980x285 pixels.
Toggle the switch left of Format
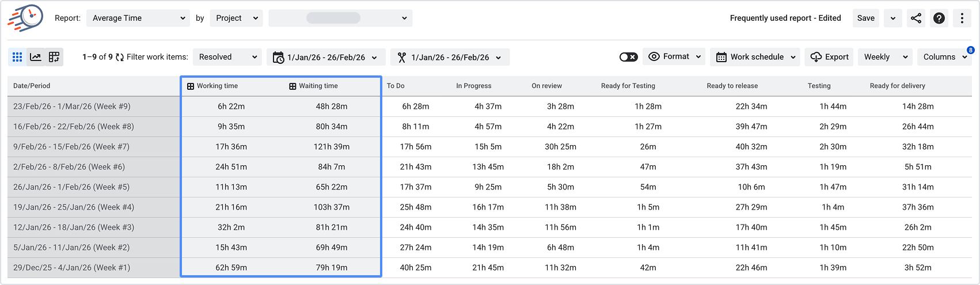pos(628,57)
